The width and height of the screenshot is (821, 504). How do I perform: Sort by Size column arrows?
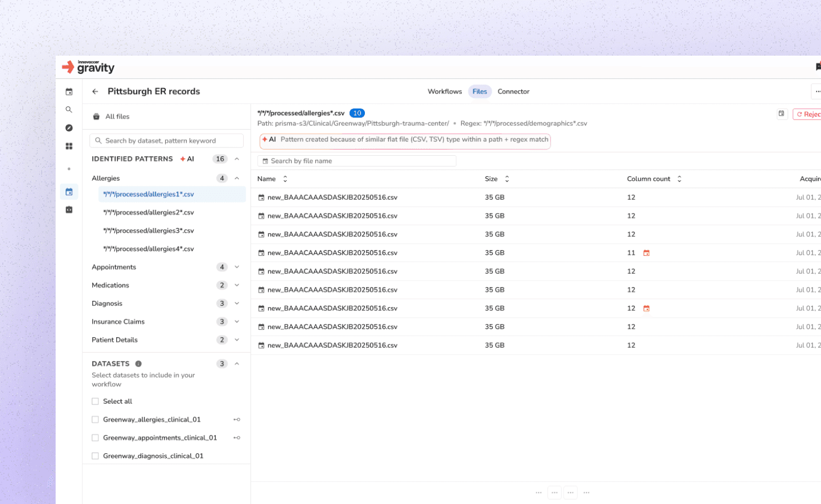click(x=507, y=179)
